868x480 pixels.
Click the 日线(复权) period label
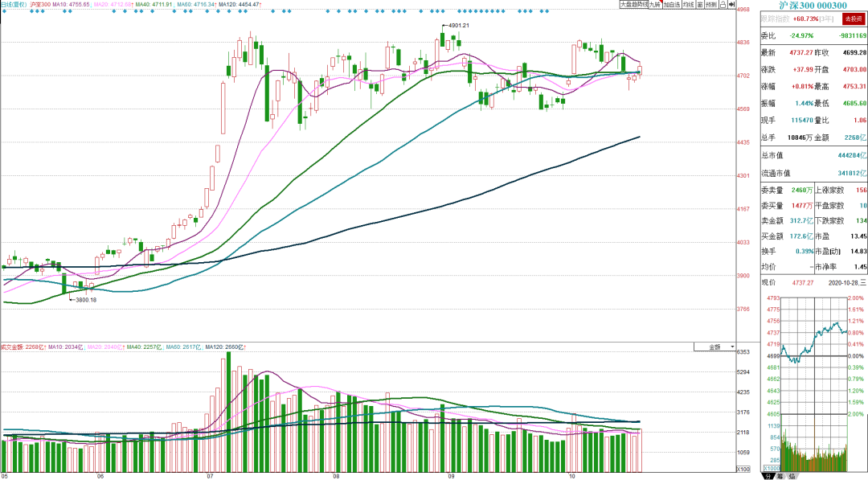(x=14, y=5)
